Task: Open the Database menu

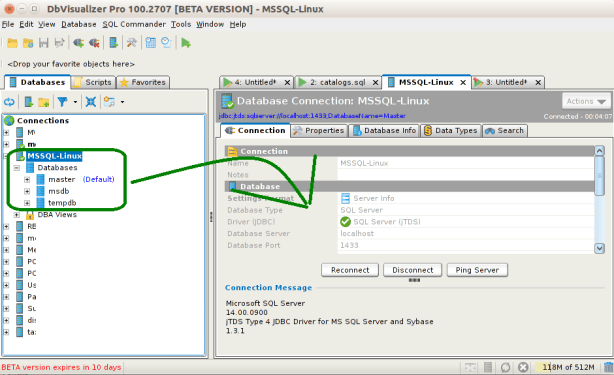Action: pyautogui.click(x=78, y=24)
